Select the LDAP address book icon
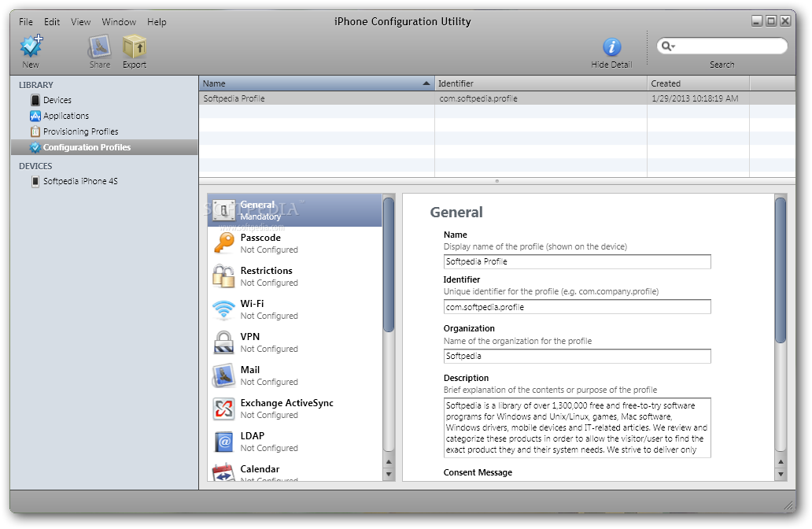Screen dimensions: 812x529 [223, 442]
